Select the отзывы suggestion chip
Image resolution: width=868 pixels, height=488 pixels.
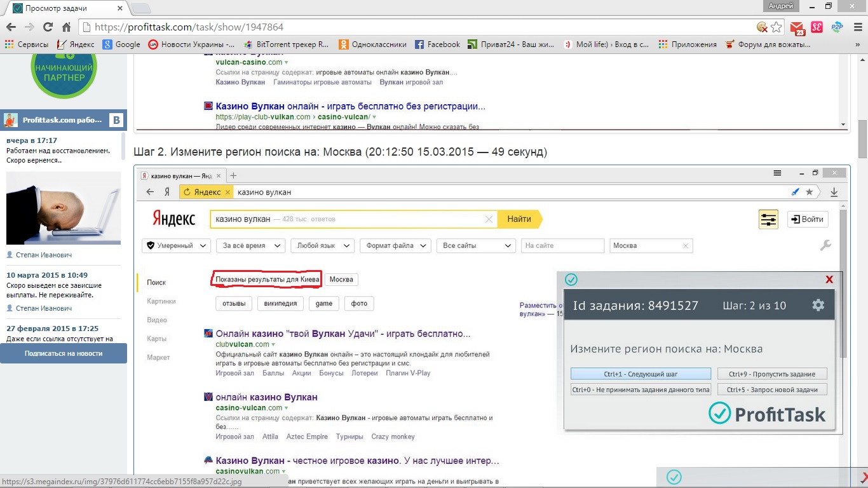click(x=234, y=304)
